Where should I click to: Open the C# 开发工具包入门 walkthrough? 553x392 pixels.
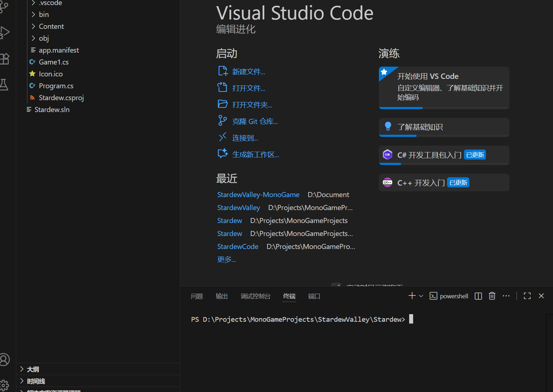[x=444, y=155]
